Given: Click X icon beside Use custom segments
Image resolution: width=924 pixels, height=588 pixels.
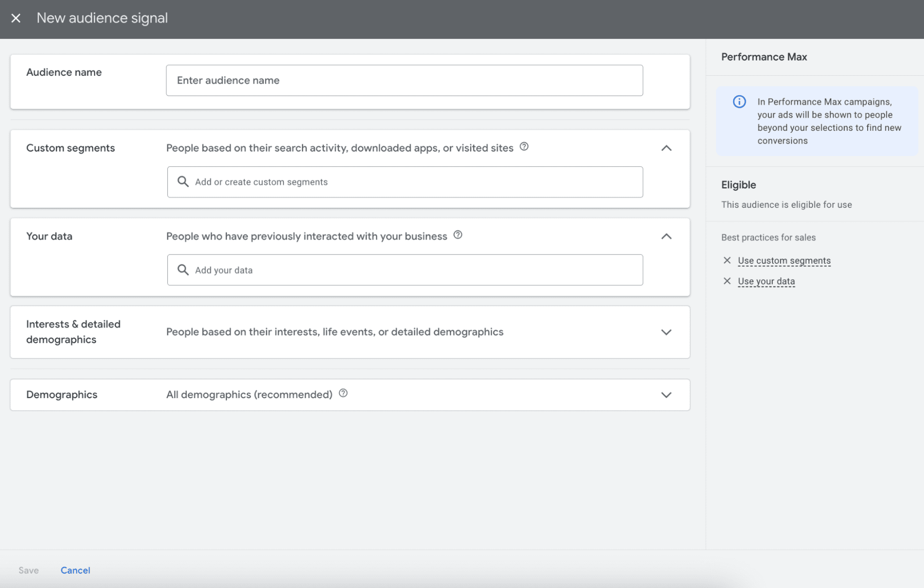Looking at the screenshot, I should [727, 261].
